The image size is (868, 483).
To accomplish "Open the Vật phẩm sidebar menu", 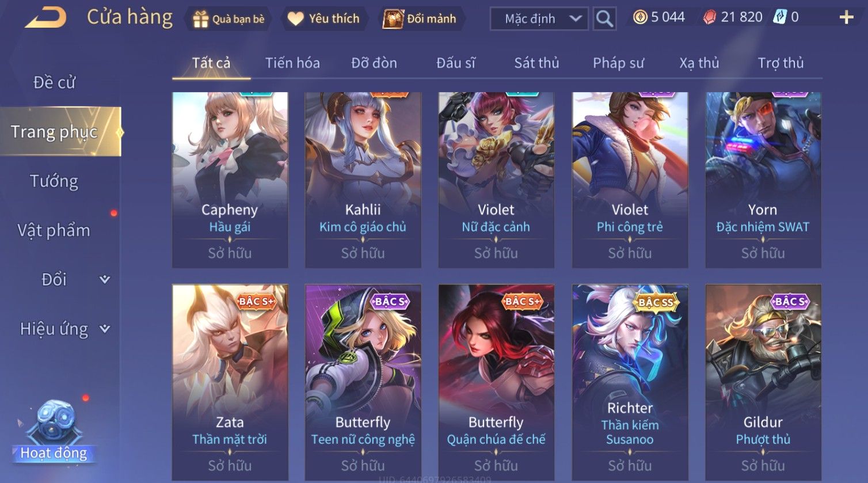I will tap(54, 230).
